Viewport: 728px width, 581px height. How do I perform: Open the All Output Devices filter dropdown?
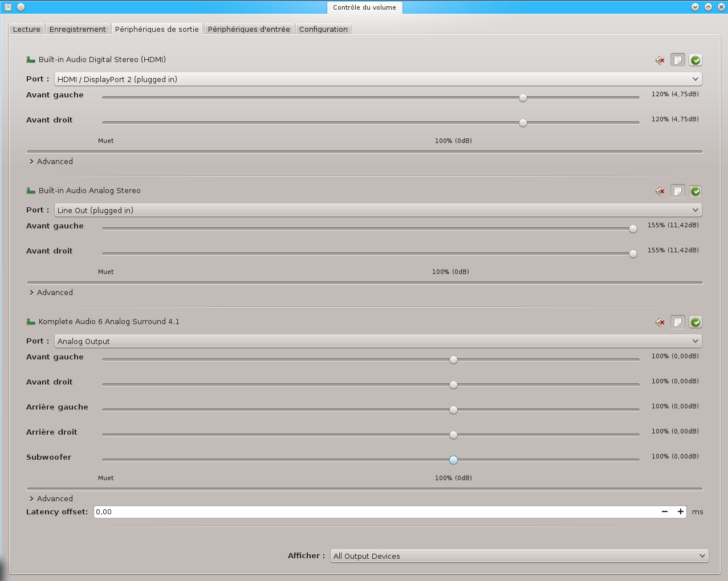519,556
